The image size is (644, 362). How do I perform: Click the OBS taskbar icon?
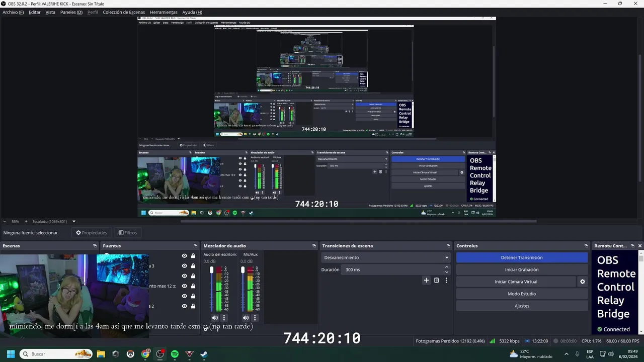(160, 354)
